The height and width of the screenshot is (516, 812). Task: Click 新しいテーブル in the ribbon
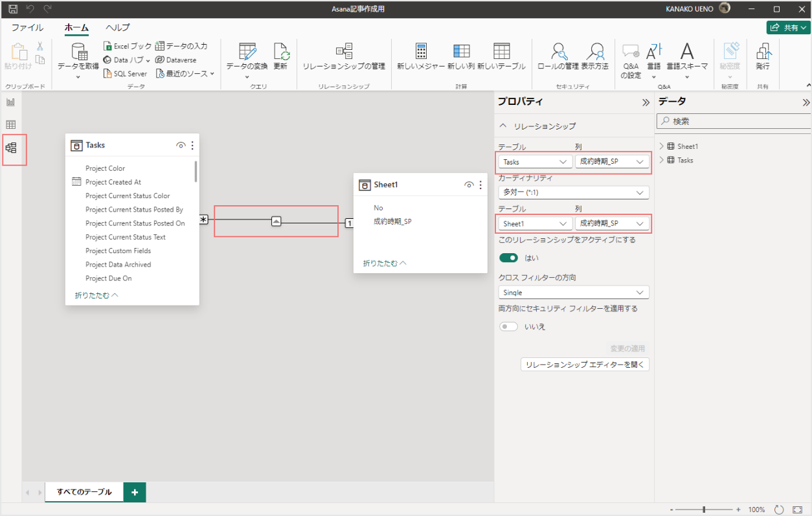501,57
